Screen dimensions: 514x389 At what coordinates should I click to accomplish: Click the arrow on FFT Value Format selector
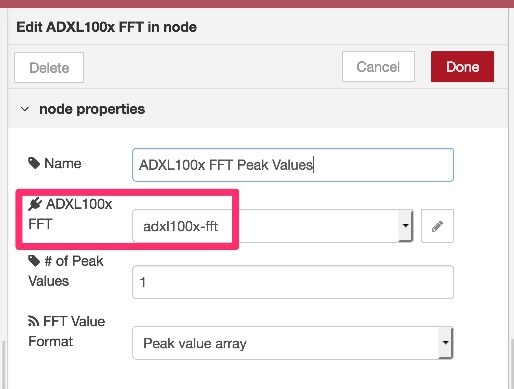click(446, 343)
